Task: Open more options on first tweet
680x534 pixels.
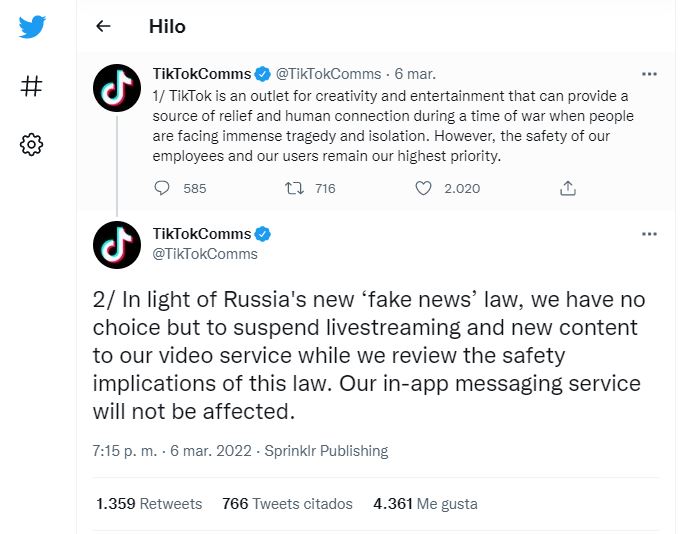Action: click(649, 74)
